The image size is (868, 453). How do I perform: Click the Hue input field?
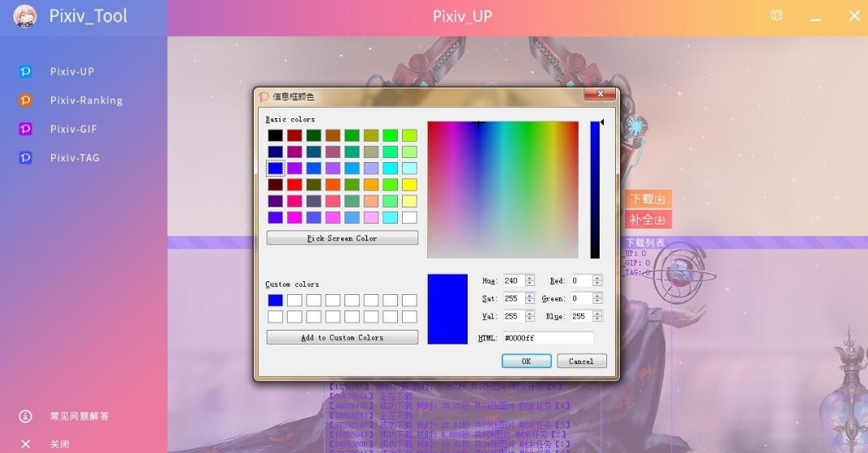(x=514, y=280)
